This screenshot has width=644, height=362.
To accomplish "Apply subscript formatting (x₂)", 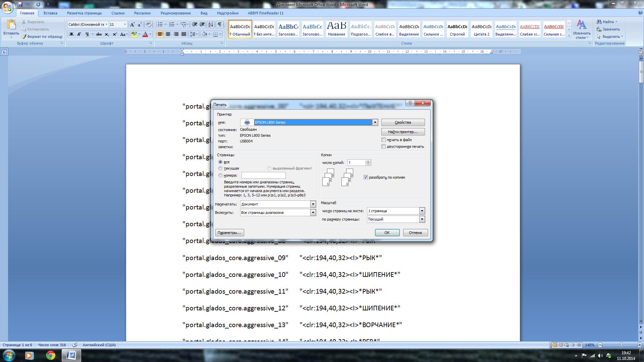I will 107,34.
